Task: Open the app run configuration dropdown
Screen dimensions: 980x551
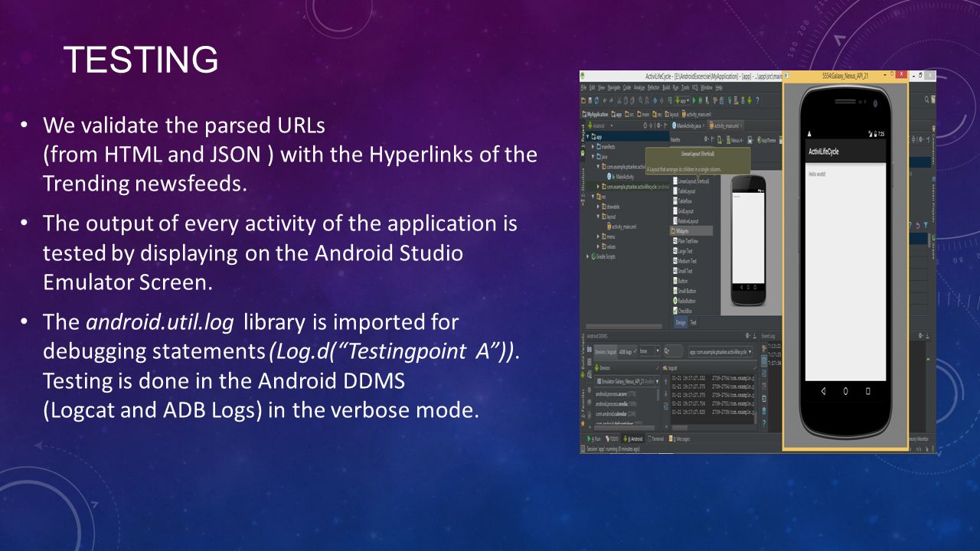Action: (x=682, y=100)
